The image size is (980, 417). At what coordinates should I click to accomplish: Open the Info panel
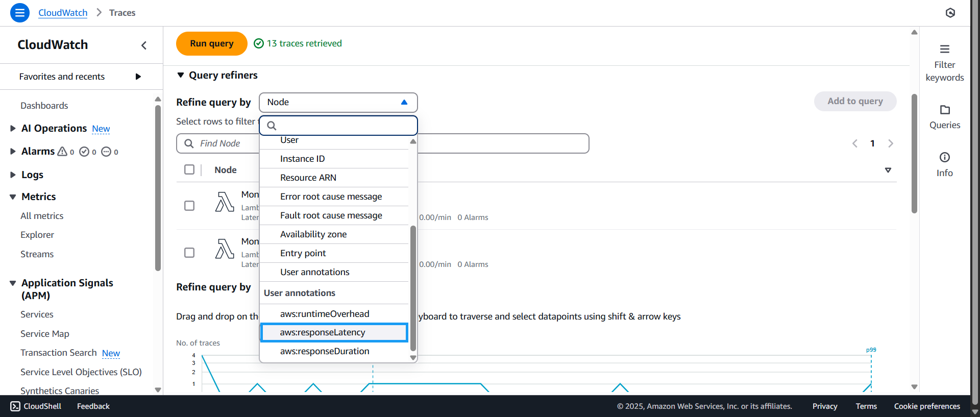click(x=944, y=164)
